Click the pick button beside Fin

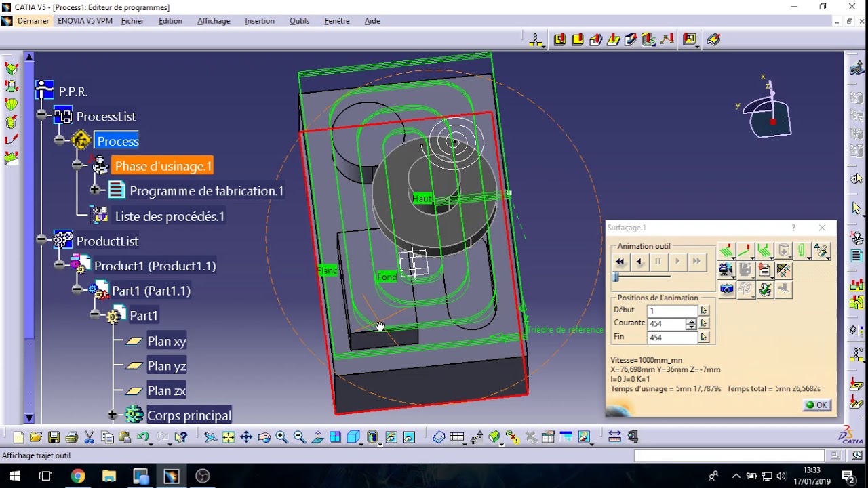704,338
